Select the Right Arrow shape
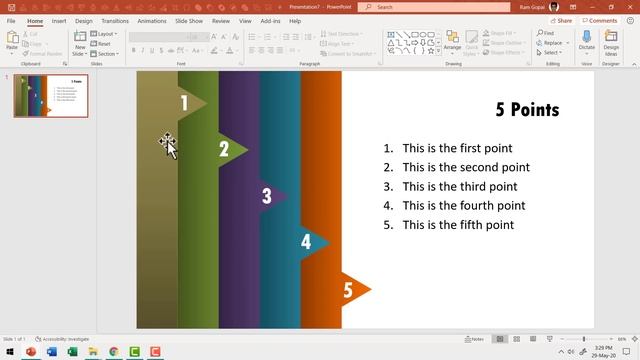The image size is (640, 360). pos(415,43)
